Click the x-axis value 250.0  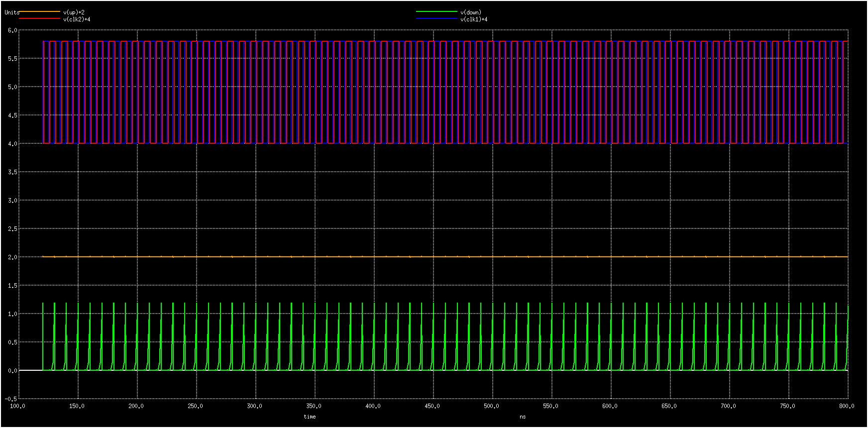click(x=195, y=406)
